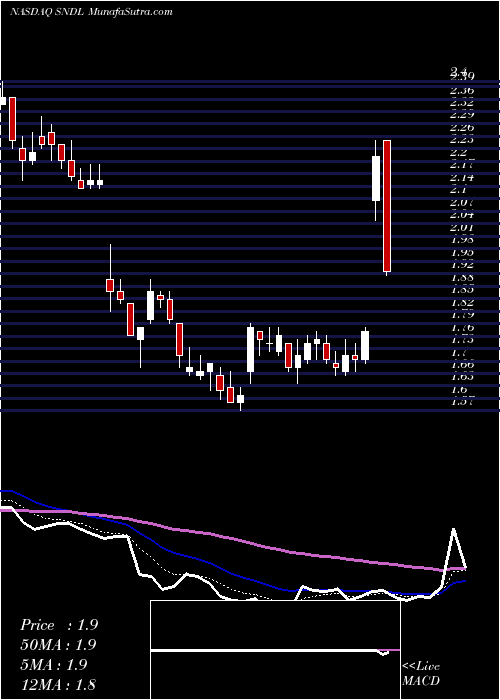Image resolution: width=500 pixels, height=700 pixels.
Task: Click the 1.95 price axis label
Action: [462, 253]
